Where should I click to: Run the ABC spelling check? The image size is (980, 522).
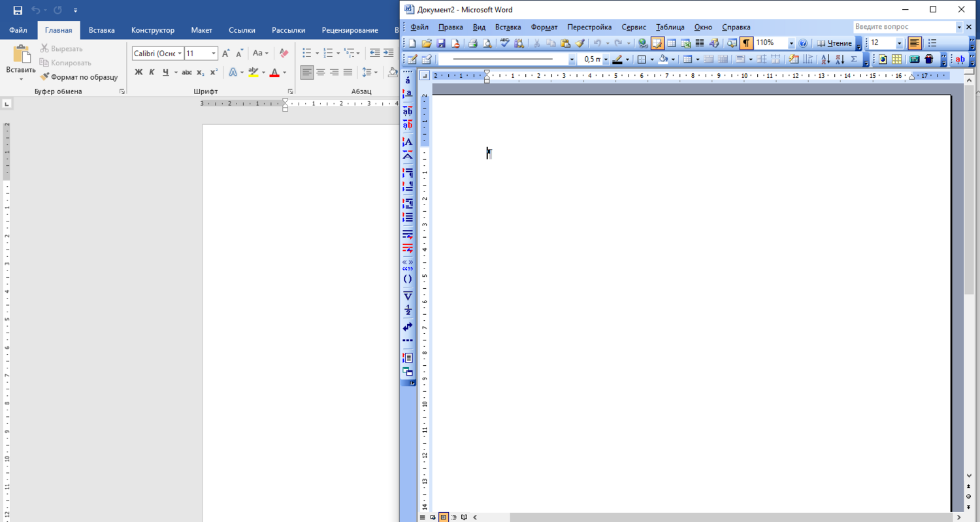point(505,43)
